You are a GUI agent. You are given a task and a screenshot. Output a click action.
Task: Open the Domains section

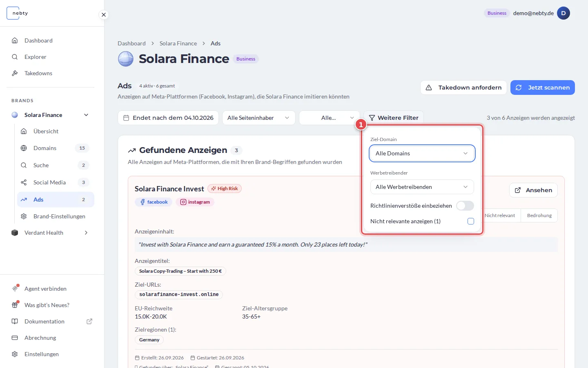click(x=56, y=148)
